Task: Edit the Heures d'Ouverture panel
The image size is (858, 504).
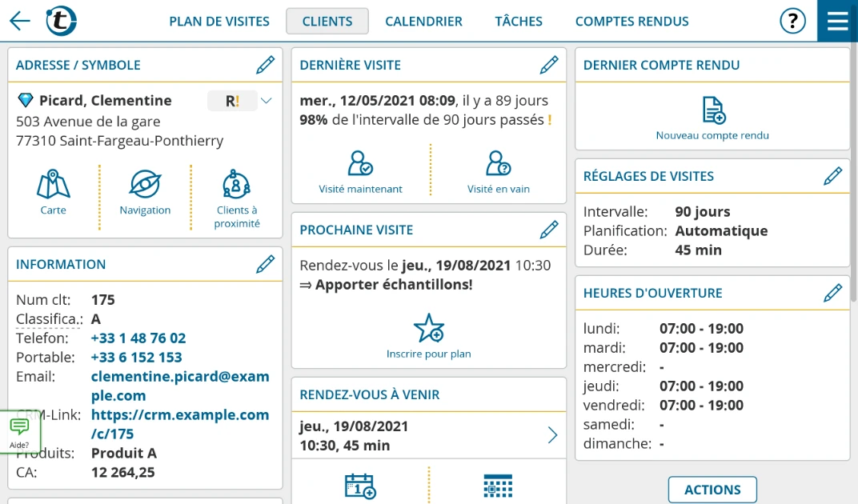Action: click(x=832, y=292)
